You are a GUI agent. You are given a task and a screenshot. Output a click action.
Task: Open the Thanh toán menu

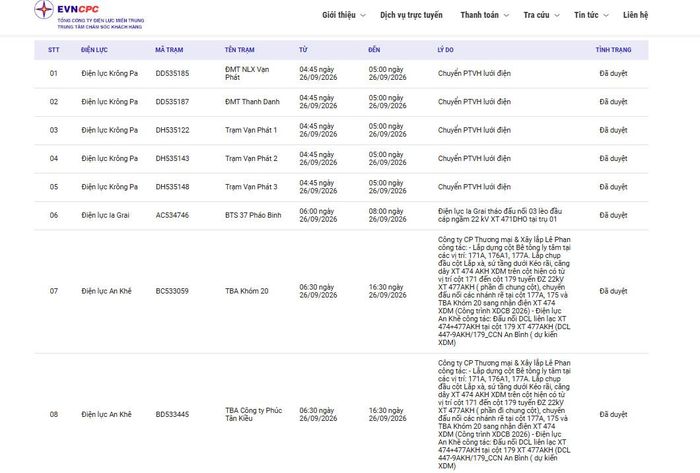479,15
